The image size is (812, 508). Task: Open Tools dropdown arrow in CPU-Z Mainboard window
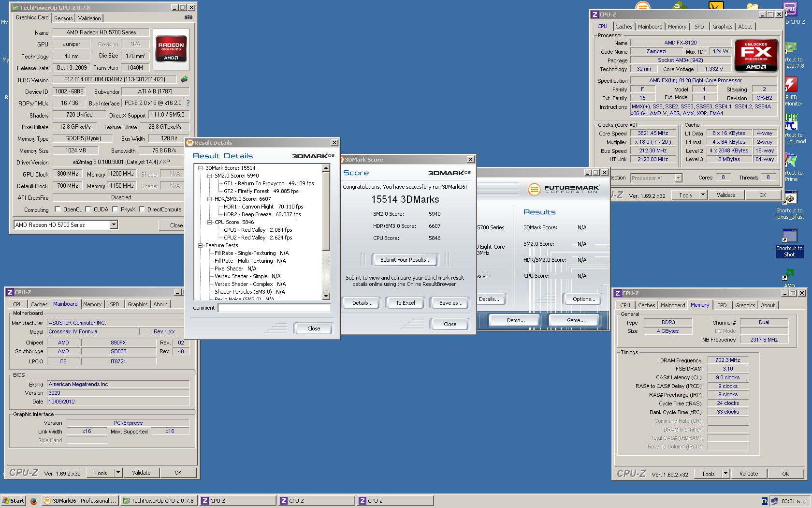[x=118, y=473]
